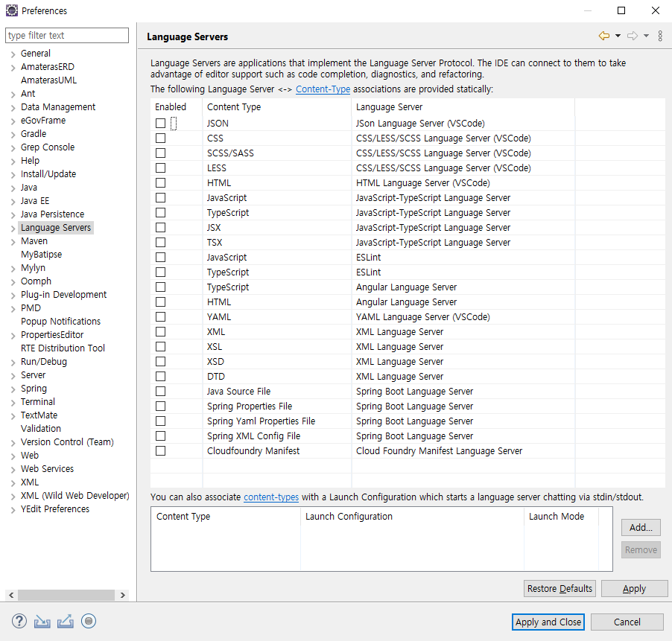Expand the General tree node
The height and width of the screenshot is (641, 672).
pos(13,54)
